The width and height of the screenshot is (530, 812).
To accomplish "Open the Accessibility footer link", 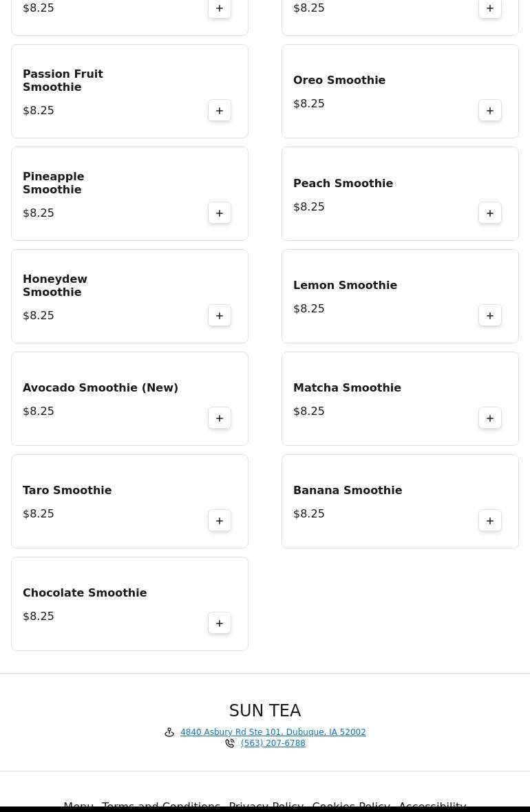I will point(432,806).
